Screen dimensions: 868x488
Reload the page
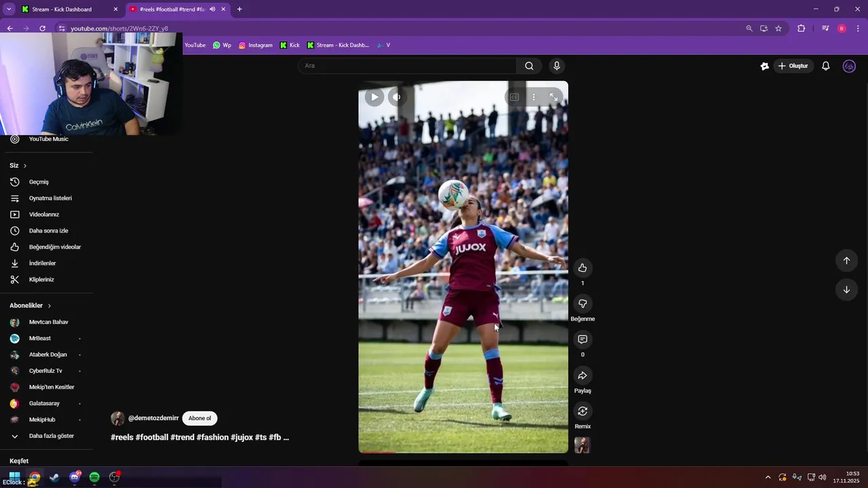(42, 28)
